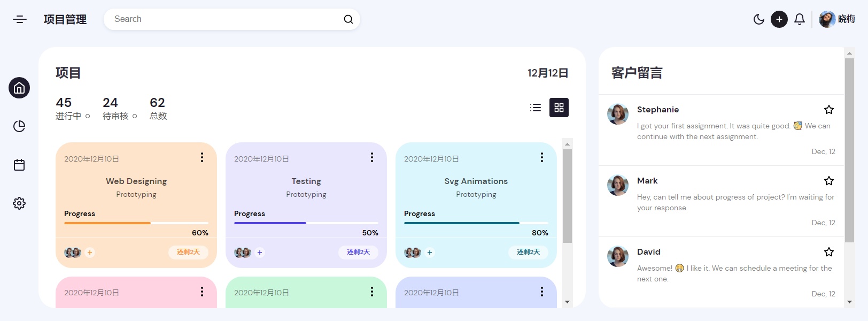Click Svg Animations participant avatars
868x321 pixels.
[413, 253]
